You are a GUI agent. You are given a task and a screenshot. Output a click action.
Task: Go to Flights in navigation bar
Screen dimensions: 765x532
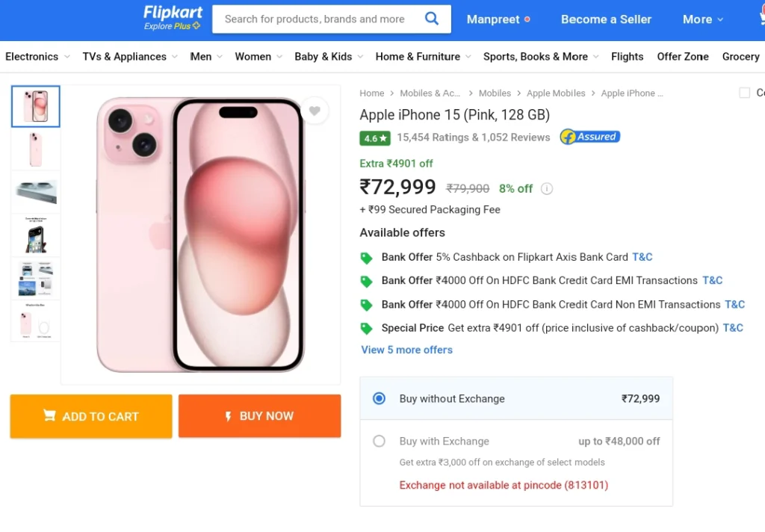(x=627, y=57)
